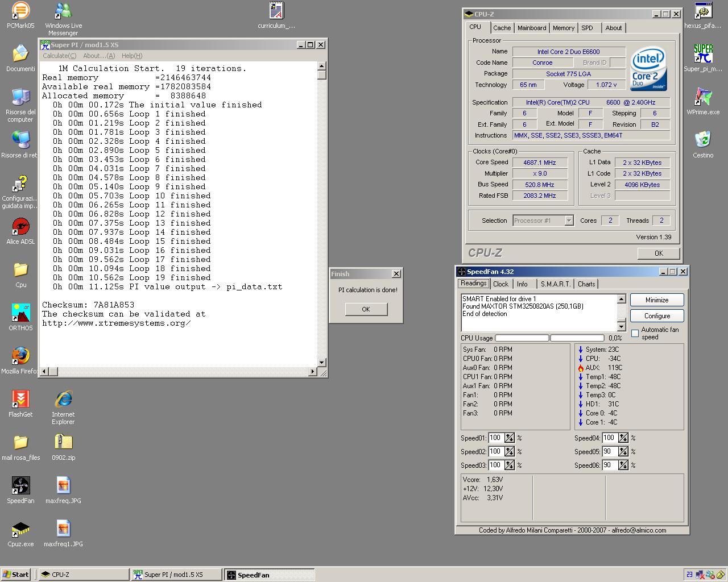This screenshot has width=728, height=582.
Task: Open the Cestino recycle bin icon
Action: [x=703, y=144]
